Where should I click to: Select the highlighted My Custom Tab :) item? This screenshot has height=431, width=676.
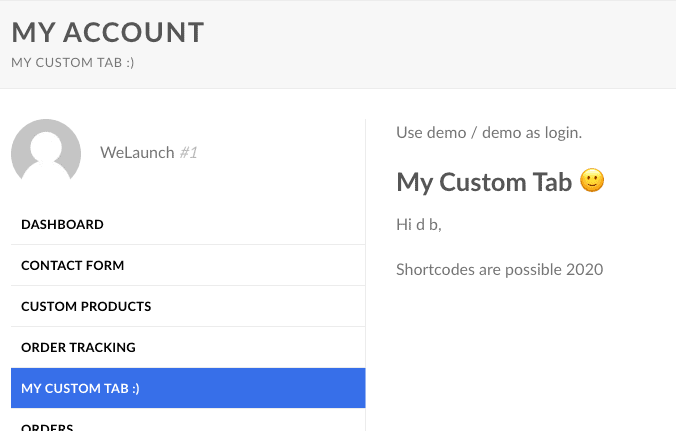click(80, 388)
